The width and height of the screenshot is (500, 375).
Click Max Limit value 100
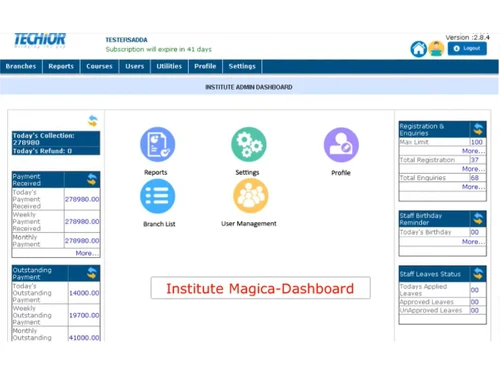tap(477, 142)
